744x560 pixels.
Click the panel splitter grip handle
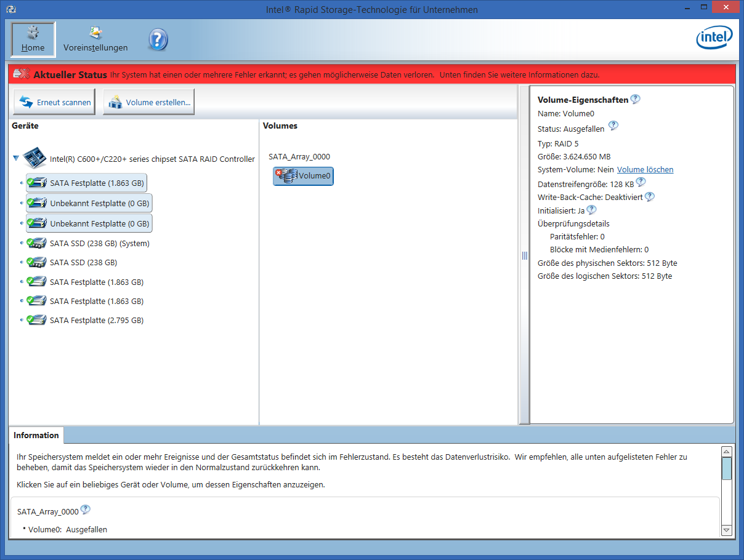pos(525,255)
